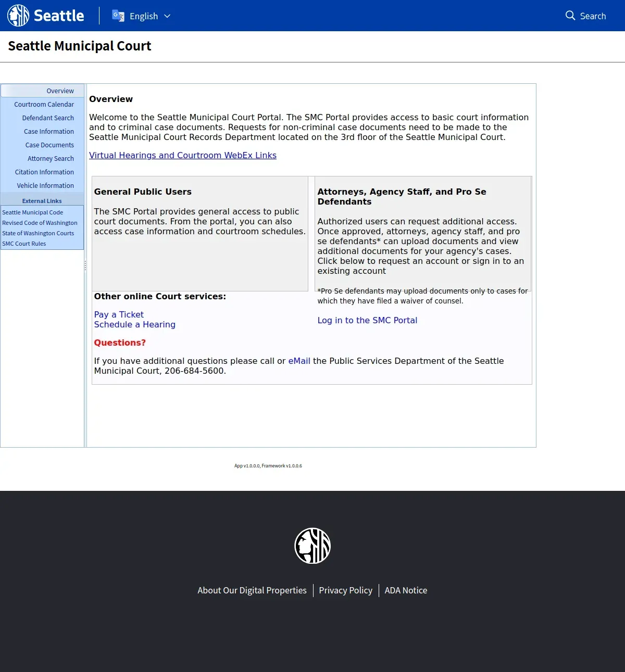
Task: Follow the Pay a Ticket link
Action: coord(119,314)
